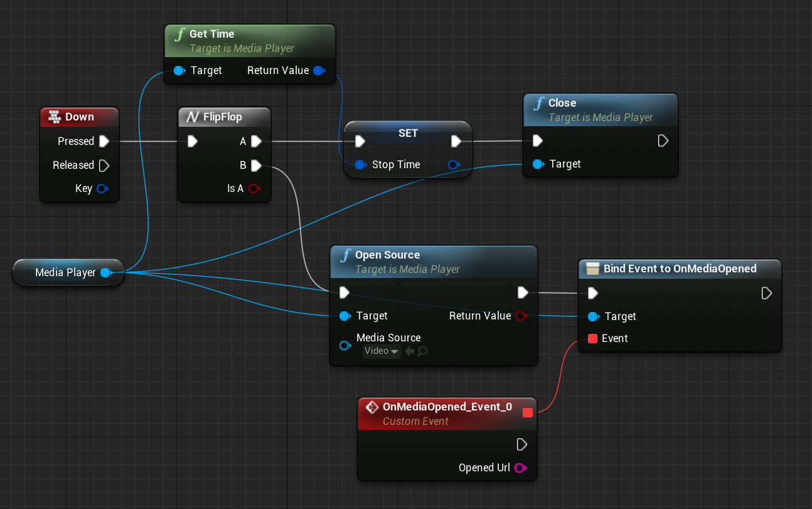
Task: Click the Media Player variable output pin
Action: 106,272
